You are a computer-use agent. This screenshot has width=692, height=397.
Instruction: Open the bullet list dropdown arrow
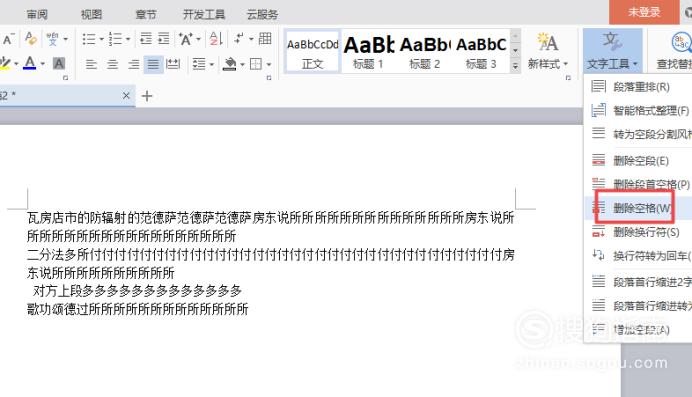101,39
